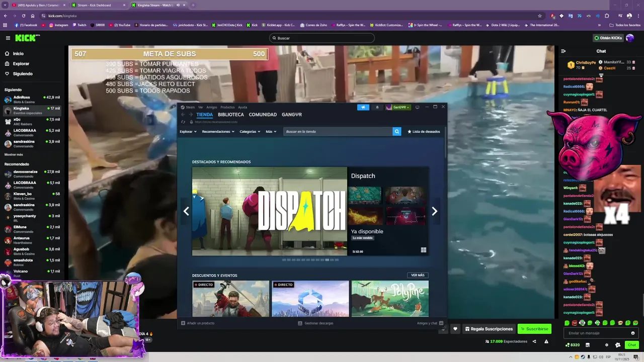Click the green Suscribirse button

click(x=534, y=329)
